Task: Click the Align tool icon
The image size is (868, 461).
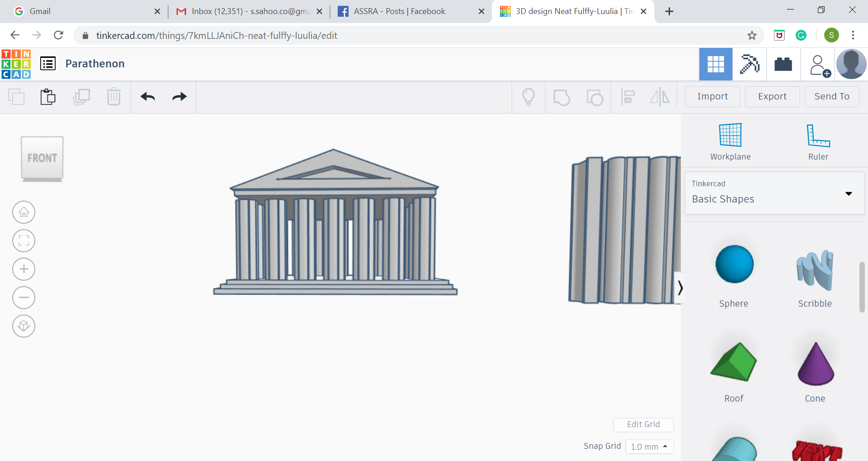Action: pyautogui.click(x=627, y=97)
